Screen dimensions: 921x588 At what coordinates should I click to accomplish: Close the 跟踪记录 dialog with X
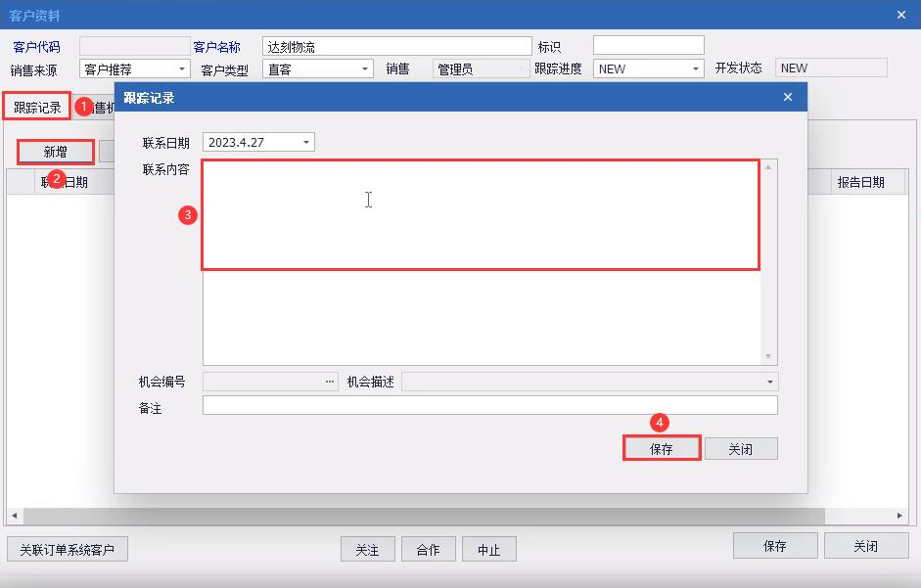[x=788, y=97]
